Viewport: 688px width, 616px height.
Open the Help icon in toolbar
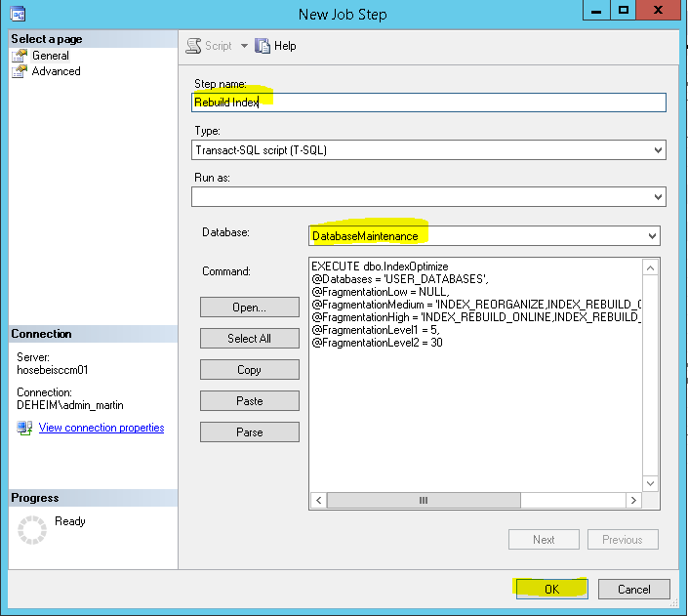pos(263,46)
